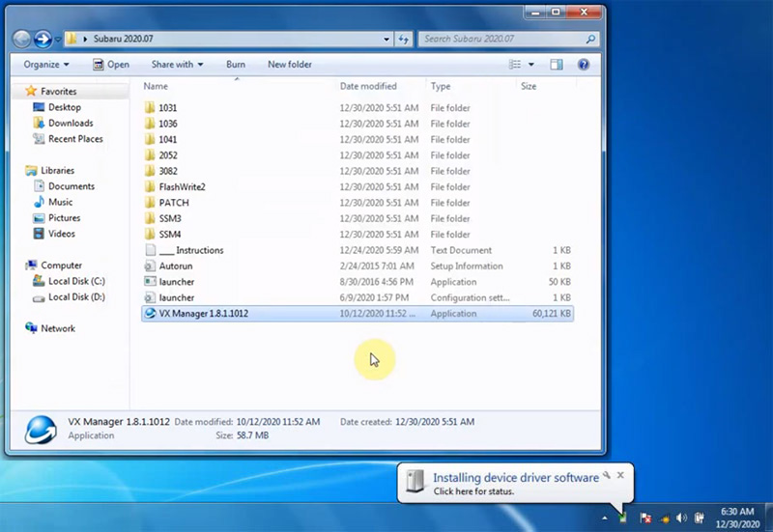The image size is (773, 532).
Task: Select the 2052 folder icon
Action: tap(150, 154)
